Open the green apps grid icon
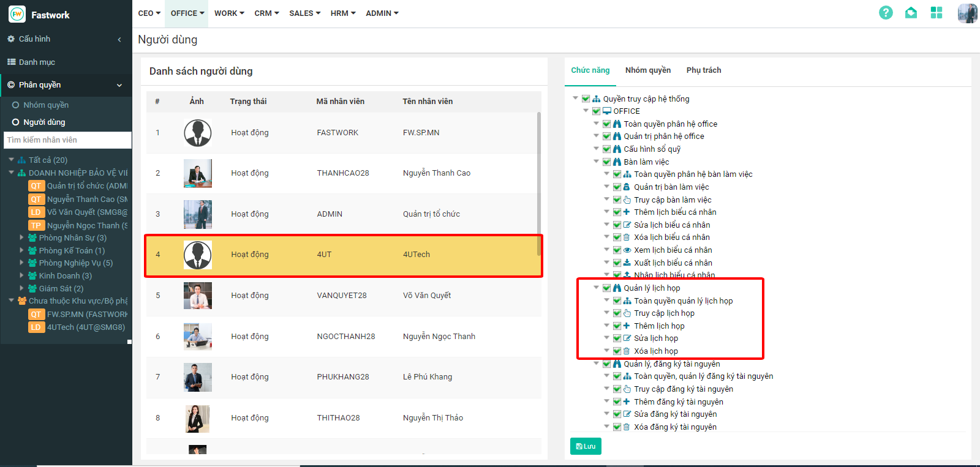Viewport: 980px width, 467px height. tap(936, 13)
